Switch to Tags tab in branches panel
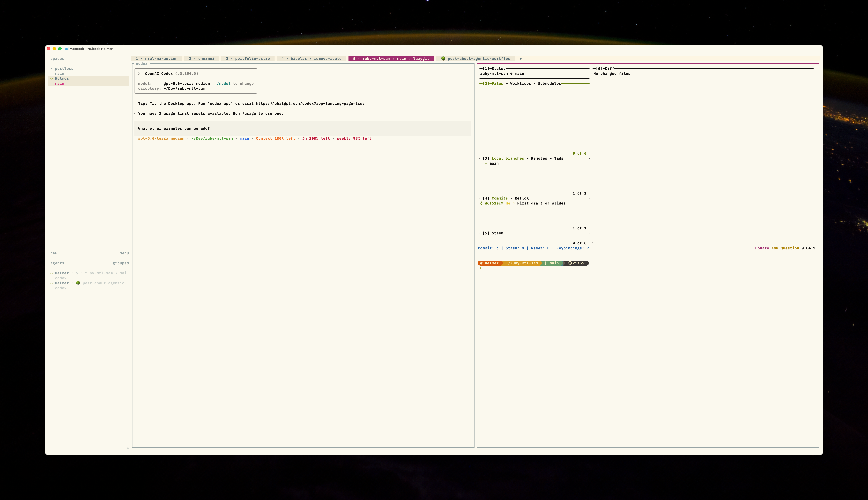 click(x=559, y=159)
